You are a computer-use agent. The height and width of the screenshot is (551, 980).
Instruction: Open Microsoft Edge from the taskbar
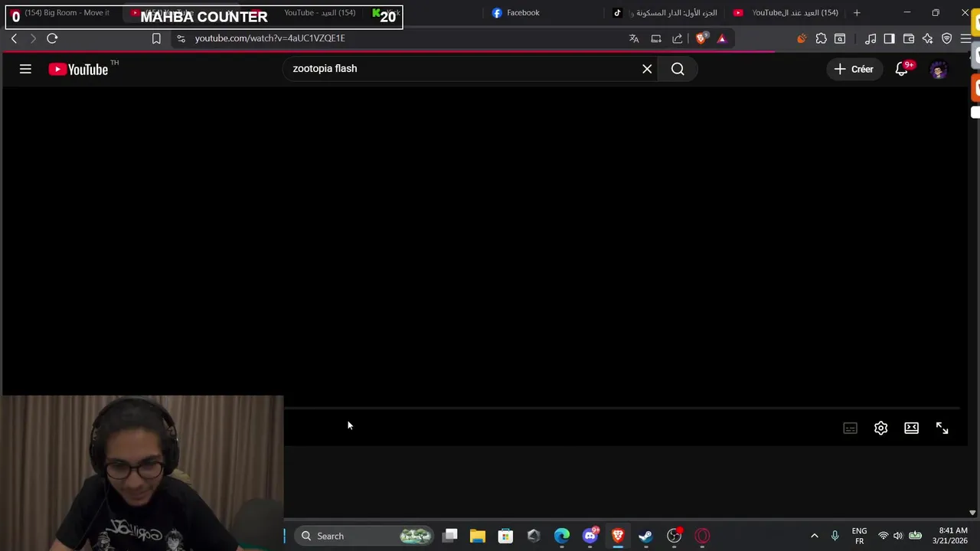pyautogui.click(x=562, y=536)
